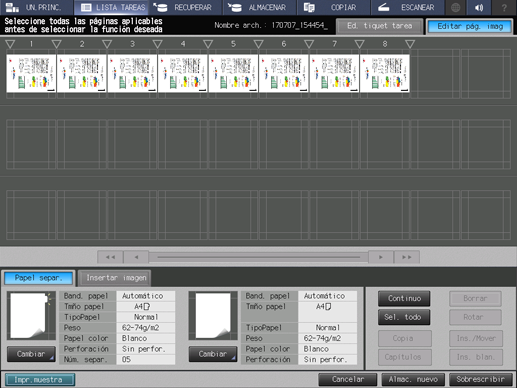Select page 2 thumbnail

(82, 73)
